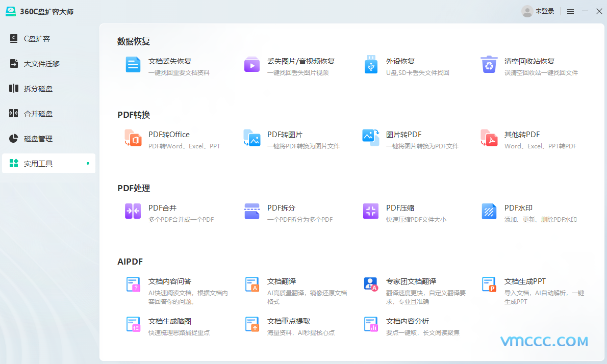Click the 文档丢失恢复 document icon
Image resolution: width=607 pixels, height=364 pixels.
133,65
